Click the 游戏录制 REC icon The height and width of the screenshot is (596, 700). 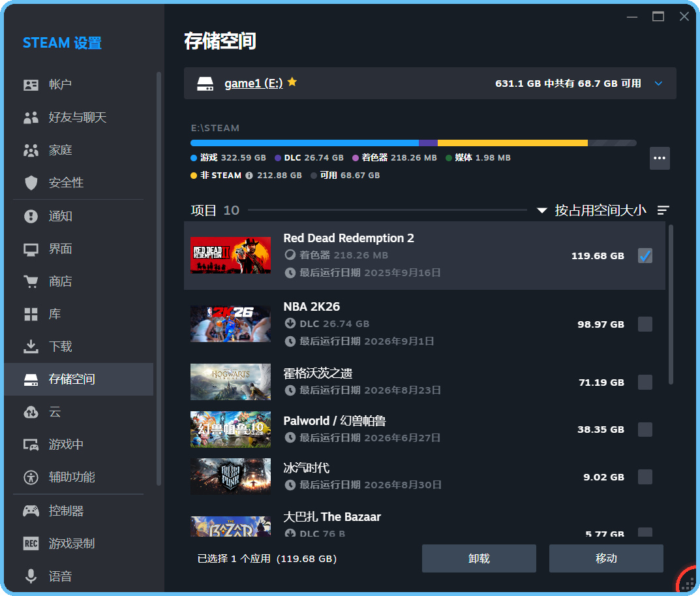31,543
